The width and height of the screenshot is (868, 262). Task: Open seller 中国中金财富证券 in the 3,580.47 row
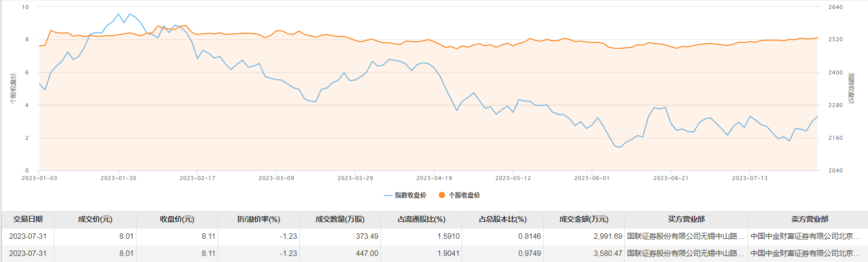click(x=806, y=253)
